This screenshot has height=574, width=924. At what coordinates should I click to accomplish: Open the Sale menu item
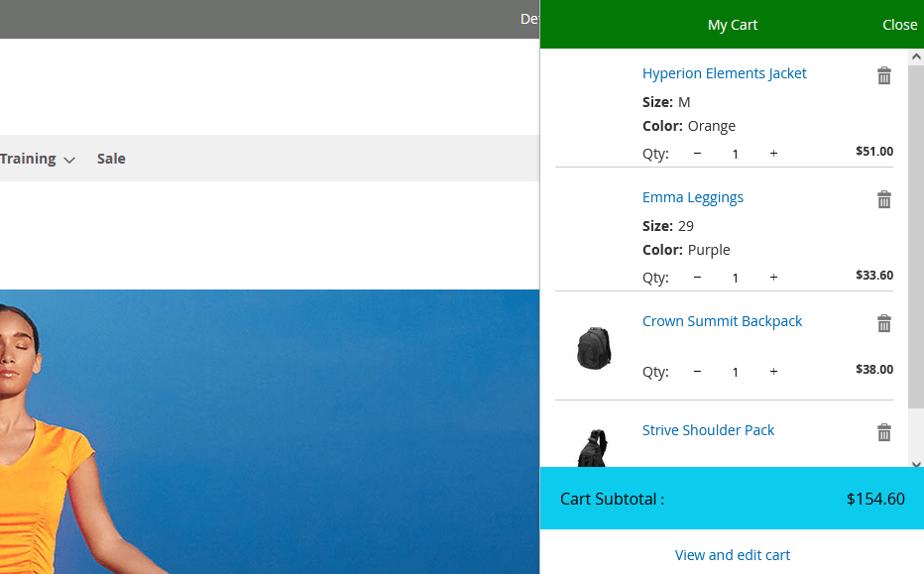111,159
